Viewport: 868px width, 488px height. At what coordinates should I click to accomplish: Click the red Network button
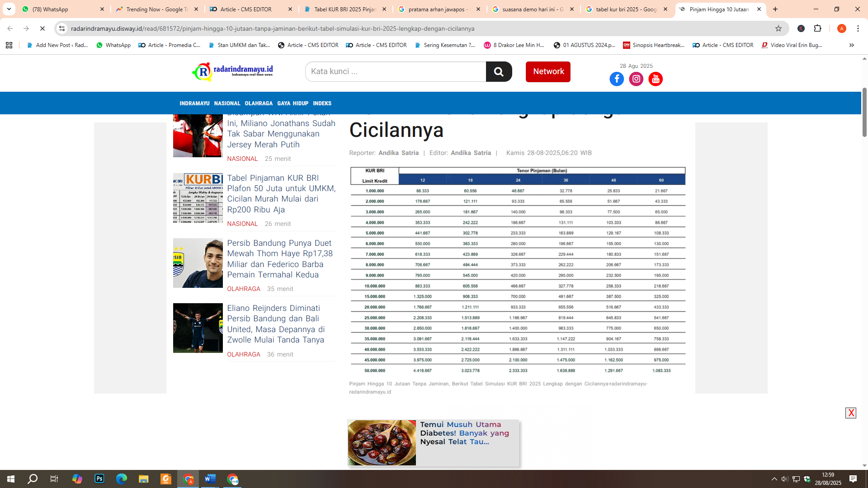click(548, 71)
